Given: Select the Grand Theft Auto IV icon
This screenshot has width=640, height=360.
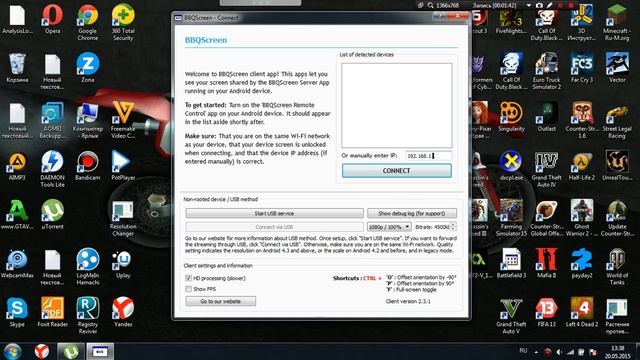Looking at the screenshot, I should (547, 169).
